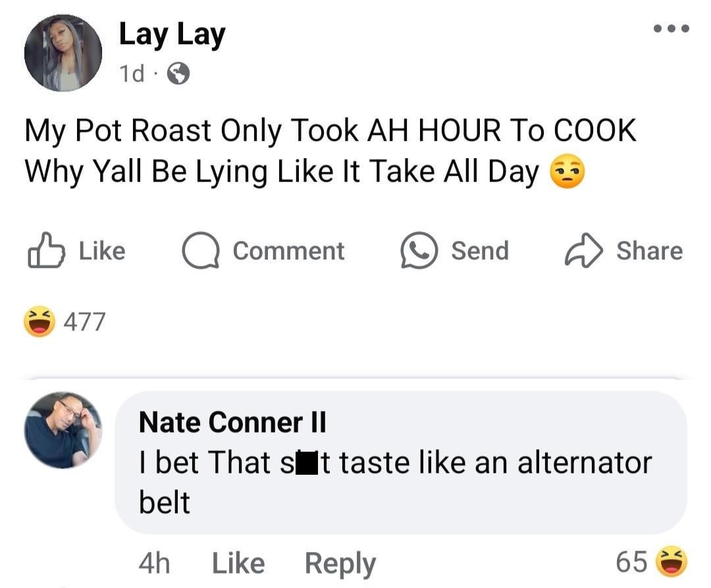Open Nate Conner II's profile picture
Screen dimensions: 711x588
click(63, 430)
